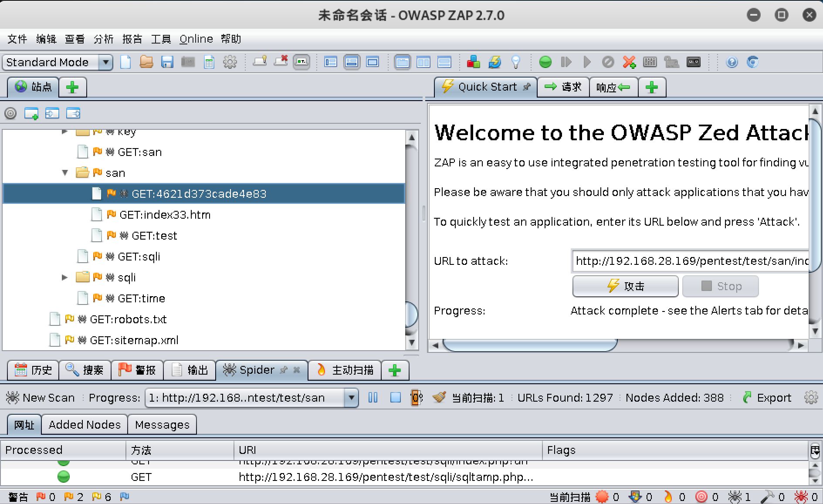Click the export context icon
Image resolution: width=823 pixels, height=504 pixels.
73,113
